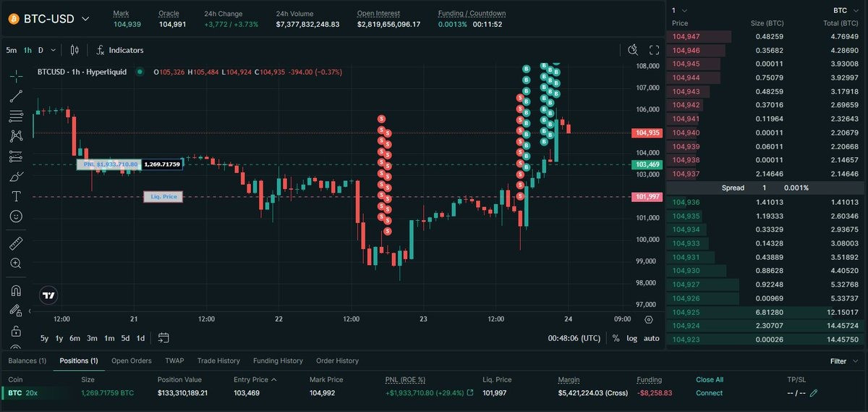
Task: Click the TradingView logo on chart
Action: (x=48, y=295)
